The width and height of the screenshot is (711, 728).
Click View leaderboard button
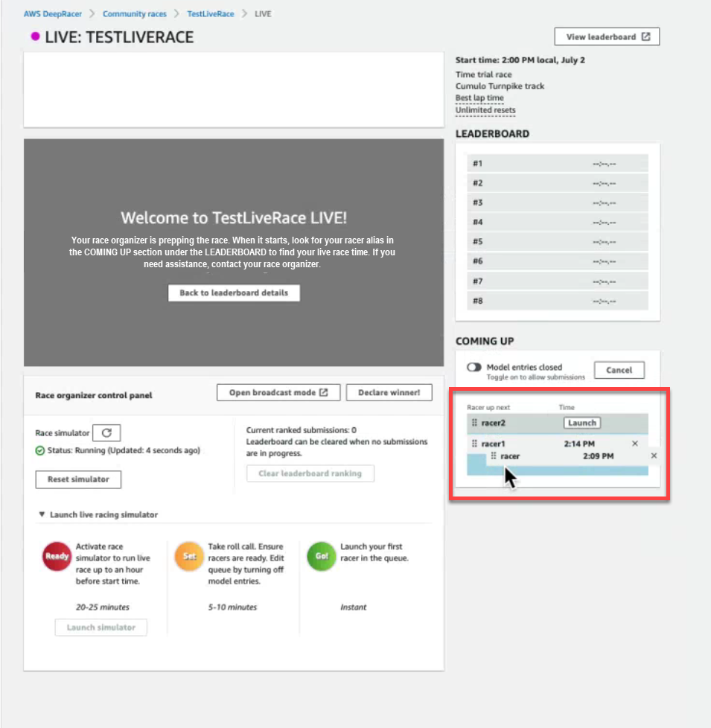(607, 37)
